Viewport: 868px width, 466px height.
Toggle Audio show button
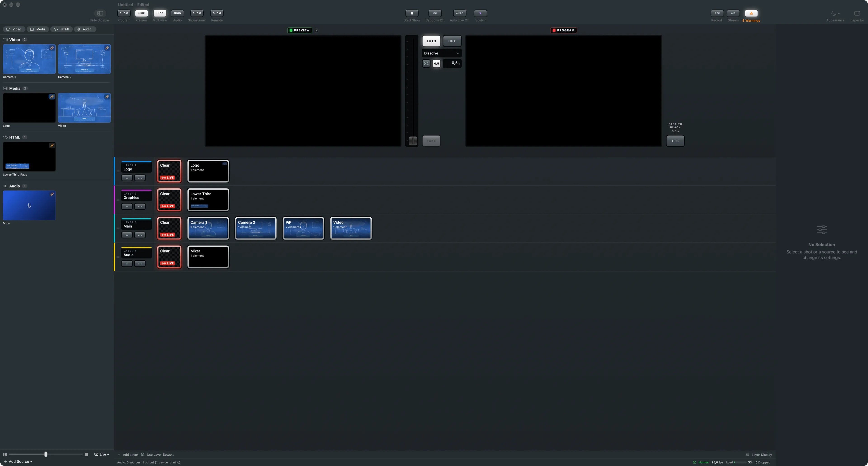177,13
